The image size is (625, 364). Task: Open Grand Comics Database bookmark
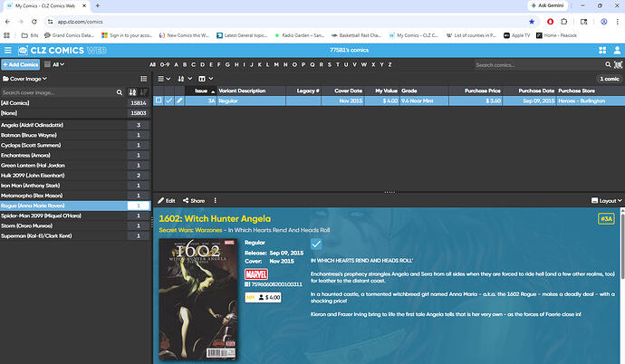click(69, 35)
